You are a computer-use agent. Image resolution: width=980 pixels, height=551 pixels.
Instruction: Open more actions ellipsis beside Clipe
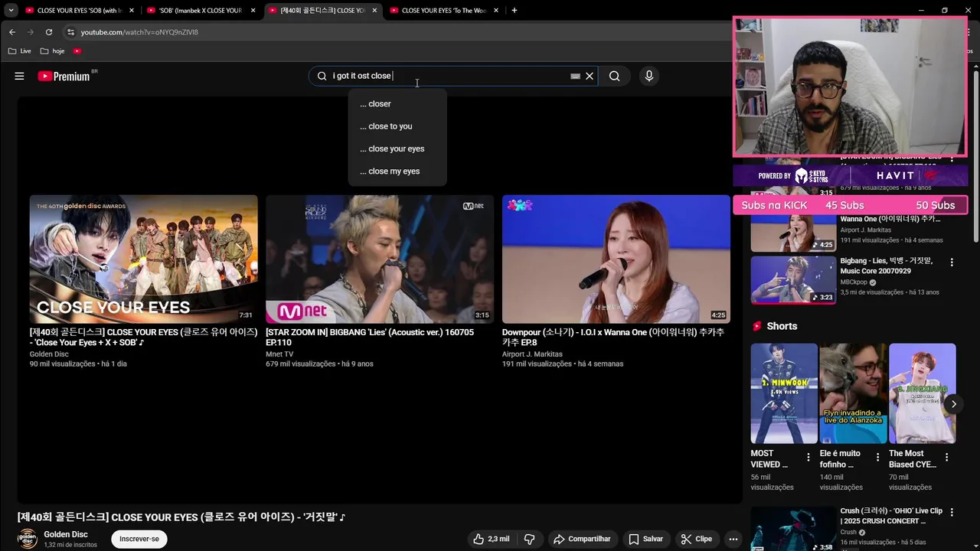coord(733,539)
